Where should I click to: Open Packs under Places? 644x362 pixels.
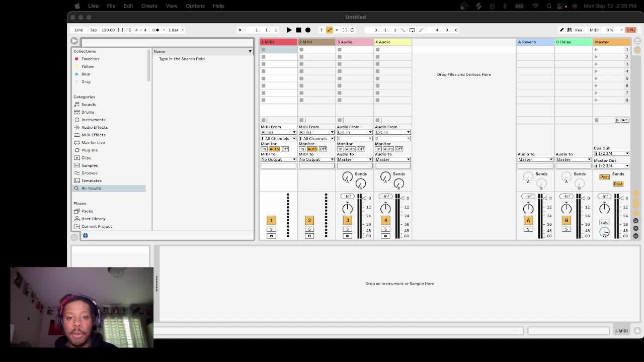pyautogui.click(x=87, y=211)
